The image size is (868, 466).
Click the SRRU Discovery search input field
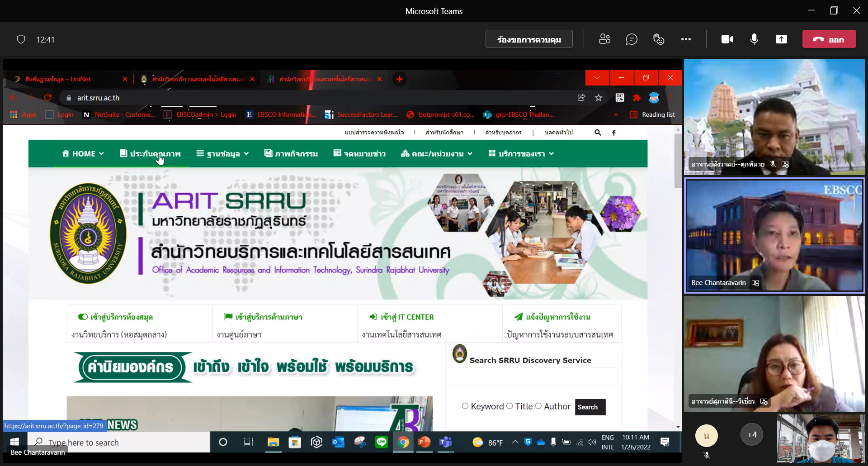[x=533, y=376]
